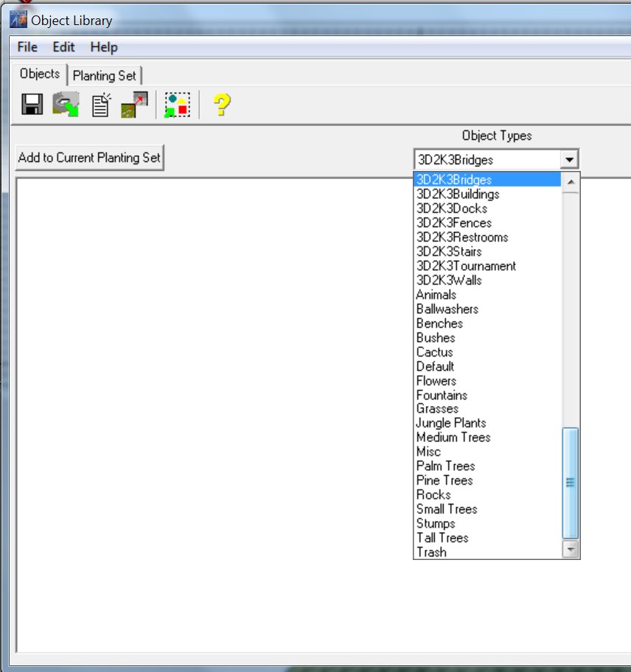The height and width of the screenshot is (672, 631).
Task: Select the Objects tab
Action: [x=40, y=74]
